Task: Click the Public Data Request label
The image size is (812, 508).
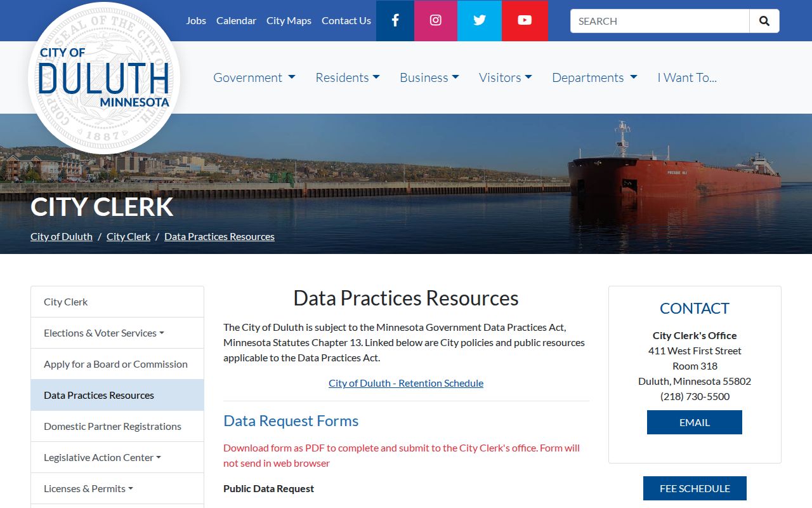Action: 269,488
